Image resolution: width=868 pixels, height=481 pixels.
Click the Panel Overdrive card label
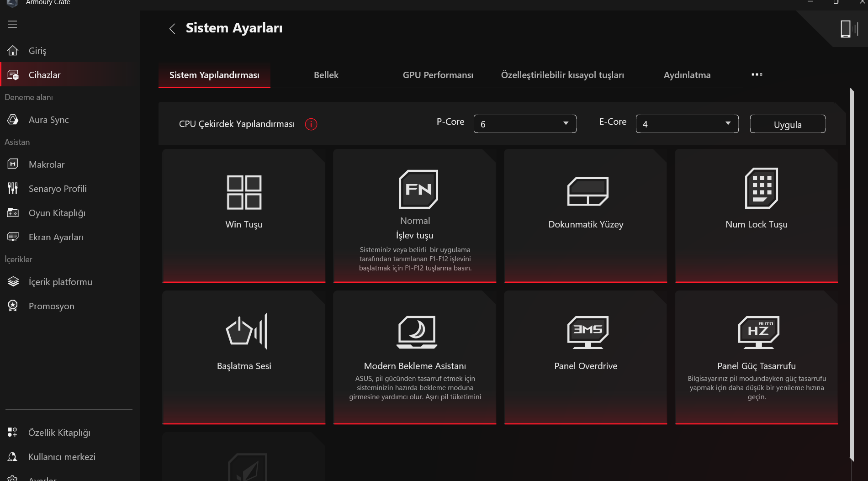click(x=586, y=366)
